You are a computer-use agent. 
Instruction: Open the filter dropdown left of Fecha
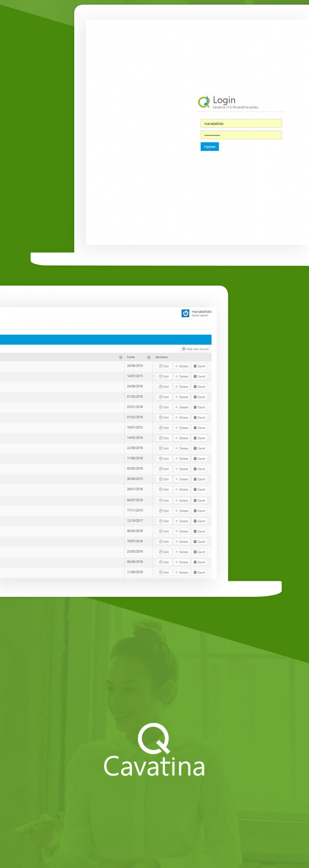click(121, 357)
